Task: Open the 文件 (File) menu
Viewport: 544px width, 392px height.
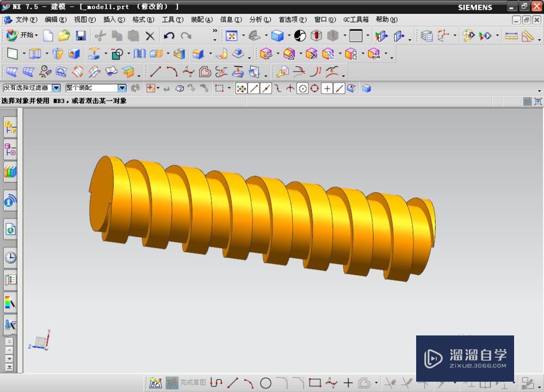Action: tap(26, 20)
